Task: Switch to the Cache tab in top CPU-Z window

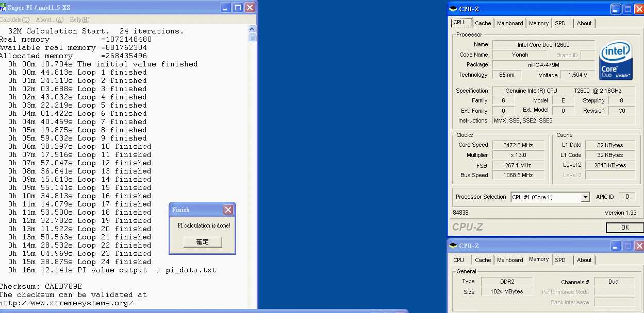Action: (x=483, y=23)
